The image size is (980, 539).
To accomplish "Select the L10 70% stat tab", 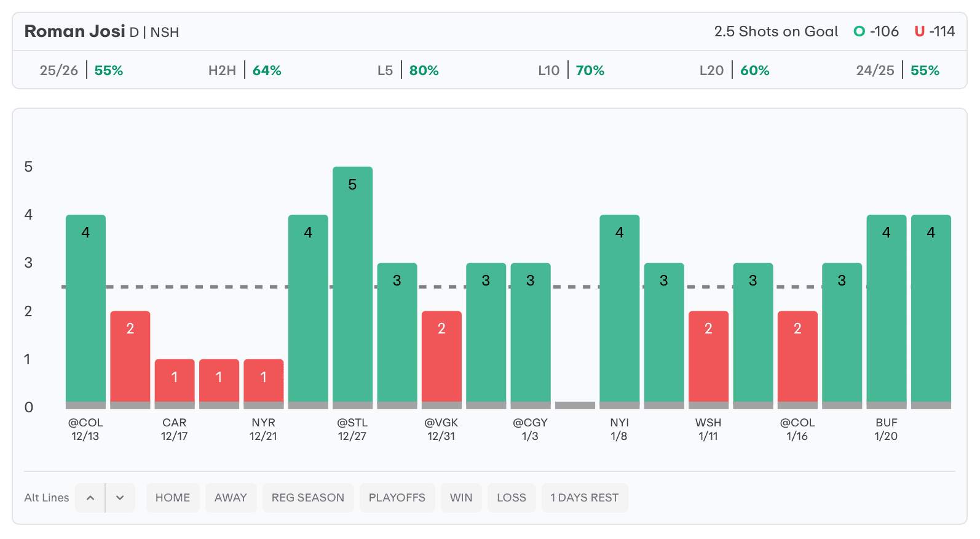I will coord(571,70).
